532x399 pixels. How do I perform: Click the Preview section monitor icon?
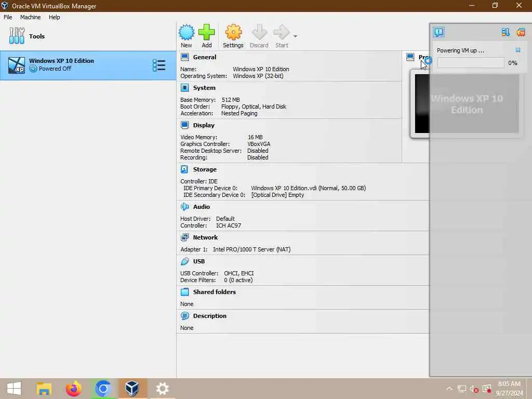tap(410, 57)
